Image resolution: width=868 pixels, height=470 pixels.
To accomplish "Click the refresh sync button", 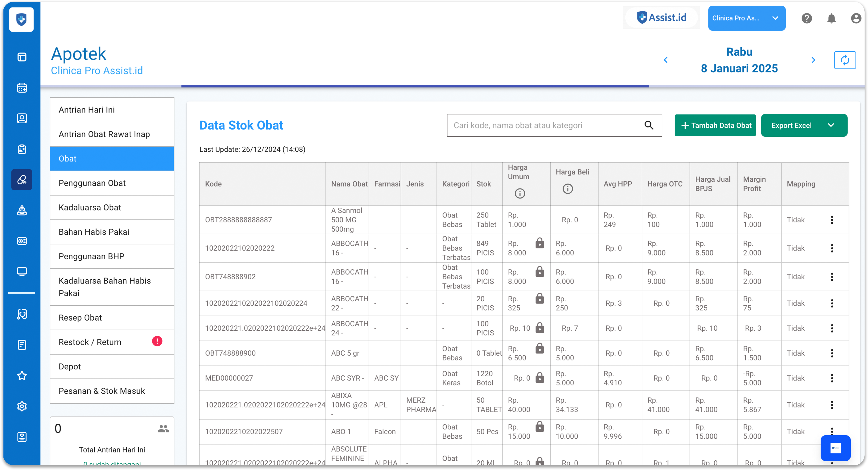I will coord(845,60).
